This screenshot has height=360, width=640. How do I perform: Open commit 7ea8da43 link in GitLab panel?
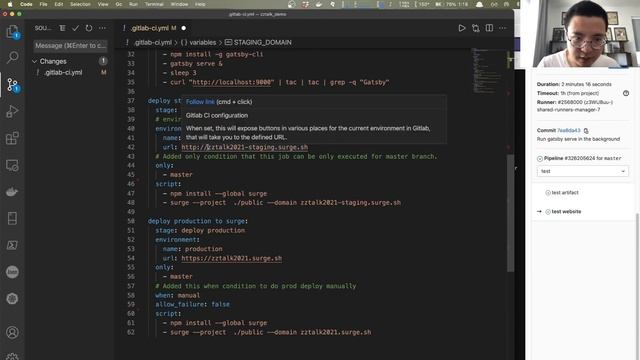coord(569,131)
